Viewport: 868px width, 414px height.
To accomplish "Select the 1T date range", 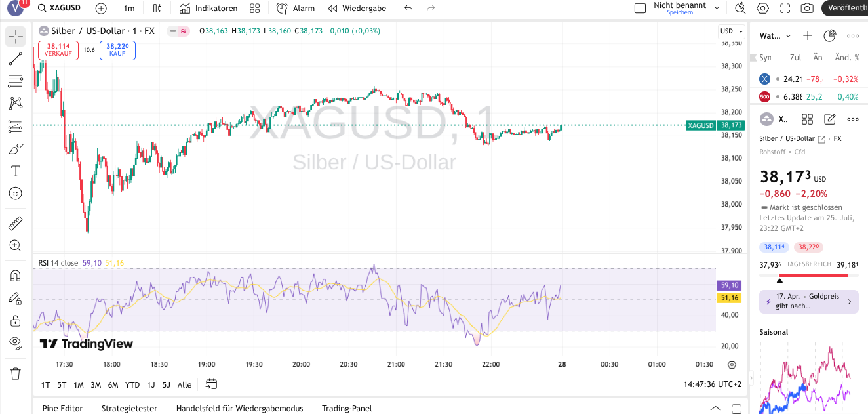I will (x=45, y=385).
